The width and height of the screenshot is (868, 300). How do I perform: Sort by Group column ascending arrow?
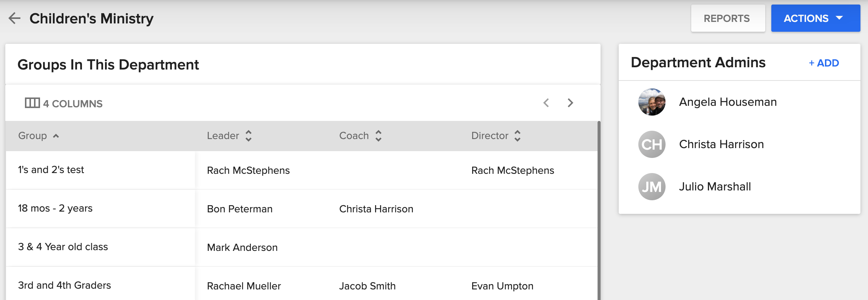(x=56, y=136)
